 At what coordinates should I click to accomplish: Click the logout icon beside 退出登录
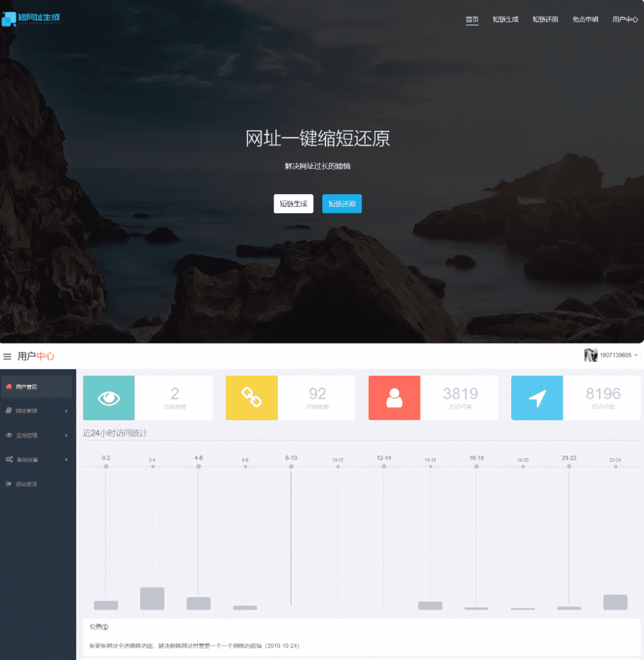8,484
